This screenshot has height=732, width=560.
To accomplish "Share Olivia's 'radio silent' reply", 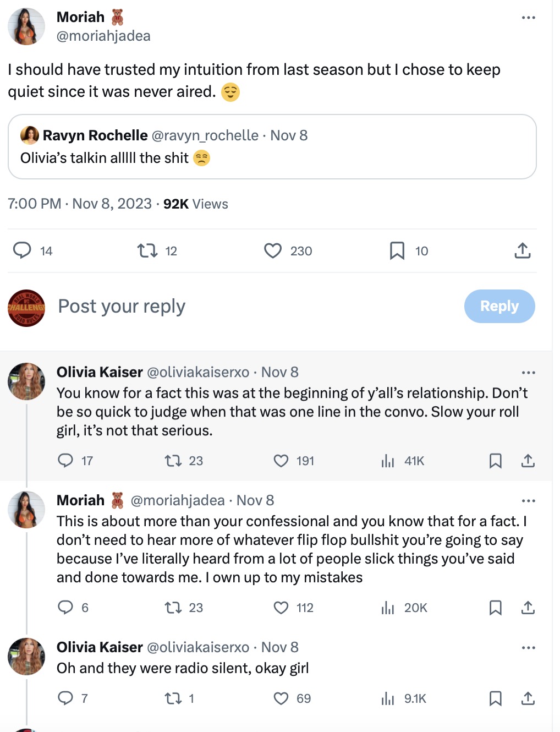I will coord(528,698).
